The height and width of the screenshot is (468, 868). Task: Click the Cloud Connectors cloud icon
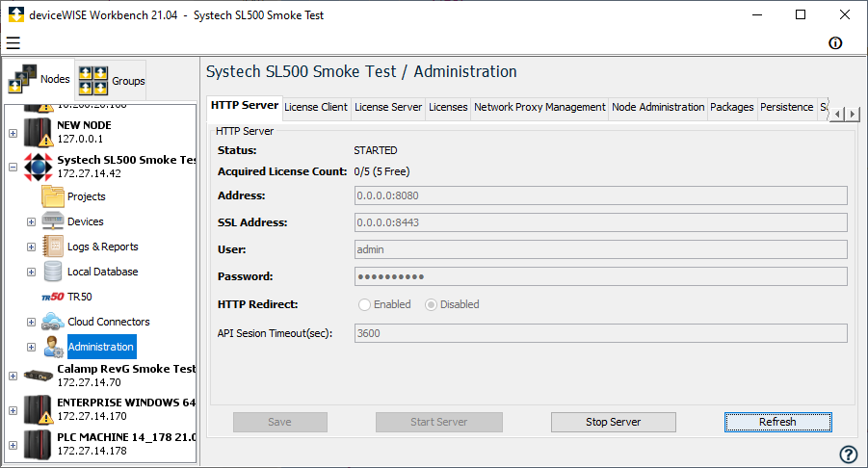[53, 322]
